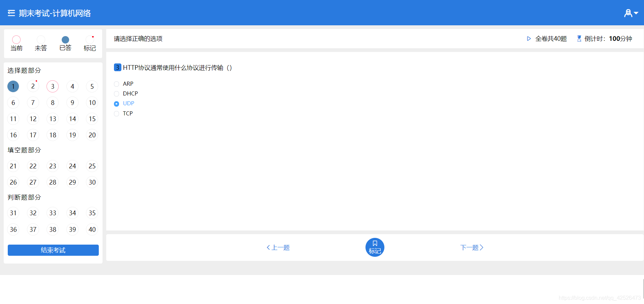Jump to question 18
Image resolution: width=644 pixels, height=304 pixels.
(x=53, y=135)
